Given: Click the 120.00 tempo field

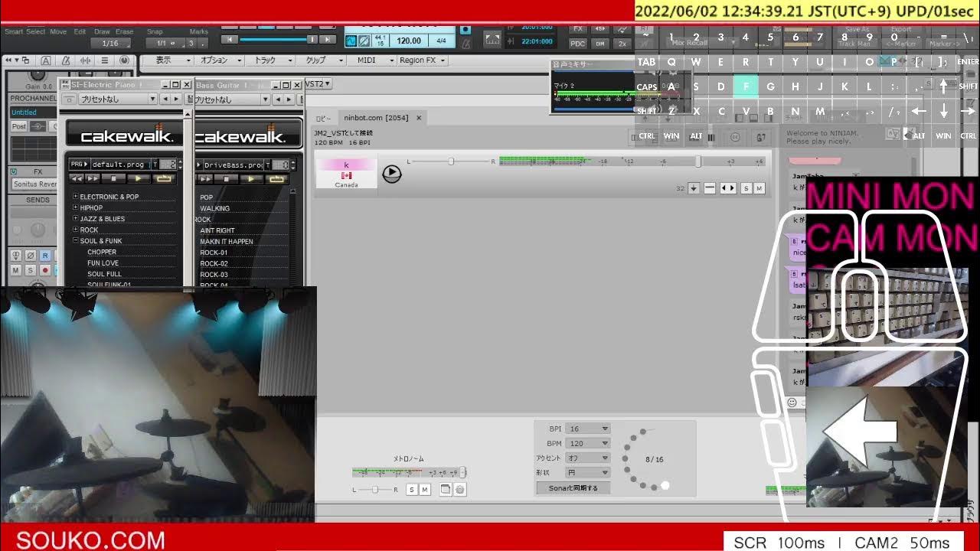Looking at the screenshot, I should coord(409,41).
